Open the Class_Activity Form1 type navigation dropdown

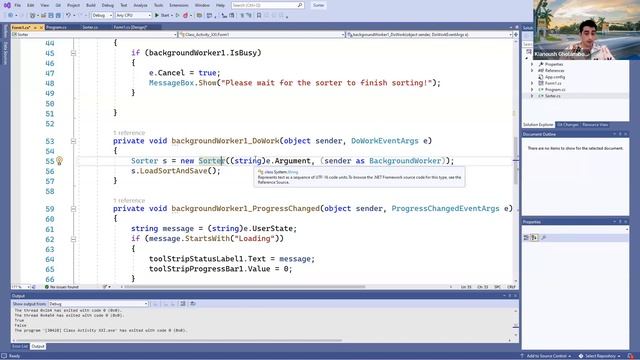[x=262, y=35]
